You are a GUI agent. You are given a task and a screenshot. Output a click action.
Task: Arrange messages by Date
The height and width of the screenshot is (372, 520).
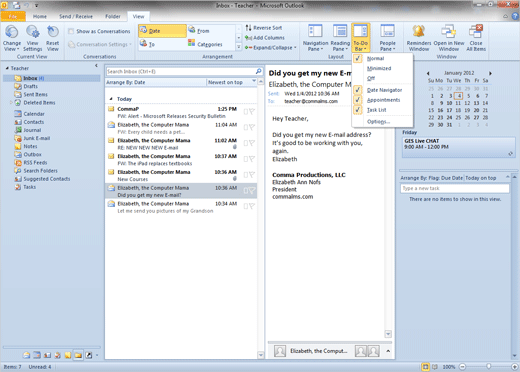tap(163, 31)
